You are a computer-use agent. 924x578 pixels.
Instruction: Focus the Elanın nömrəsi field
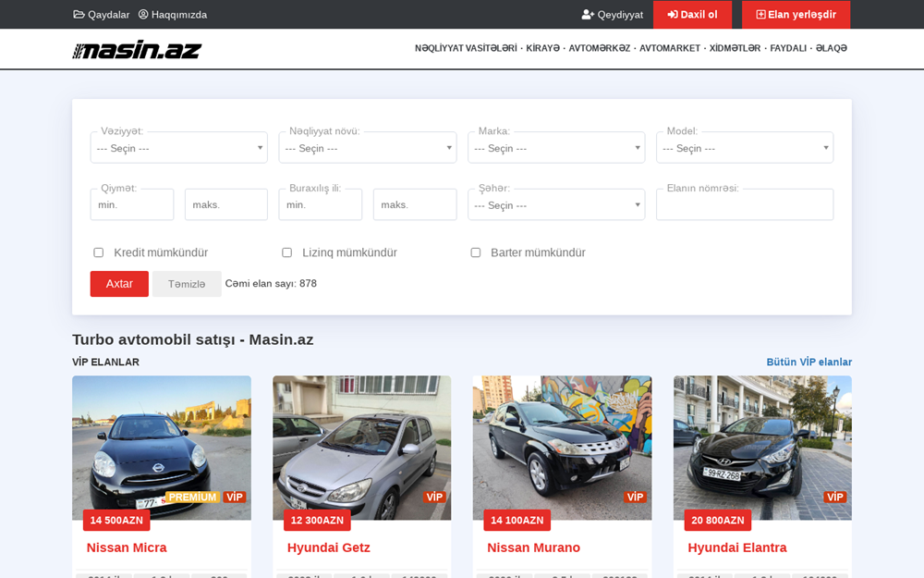point(745,204)
